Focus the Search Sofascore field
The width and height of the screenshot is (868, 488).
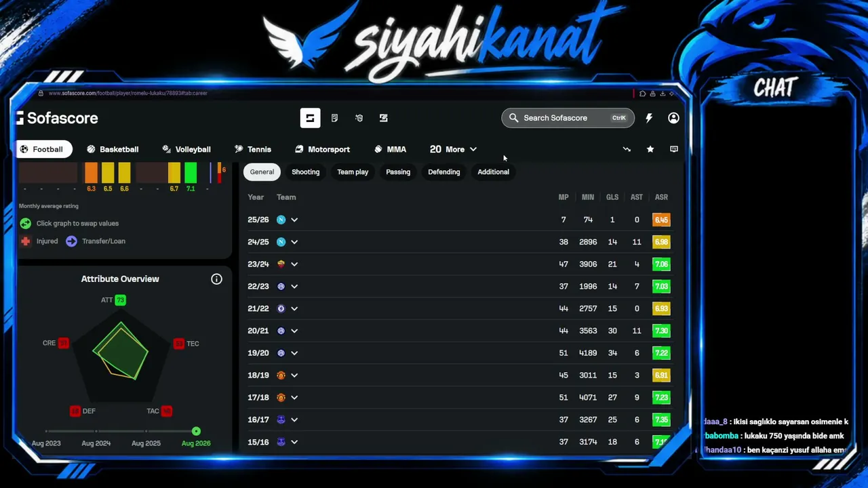click(x=568, y=118)
